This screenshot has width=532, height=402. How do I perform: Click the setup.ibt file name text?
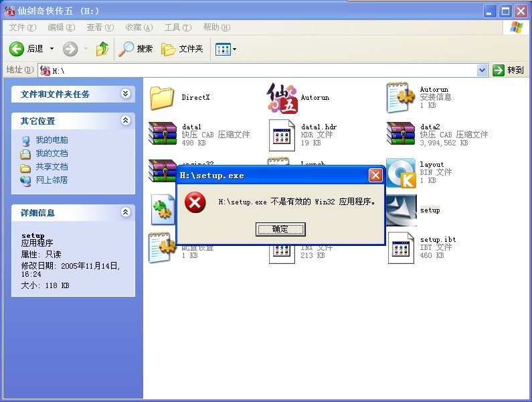pos(438,239)
